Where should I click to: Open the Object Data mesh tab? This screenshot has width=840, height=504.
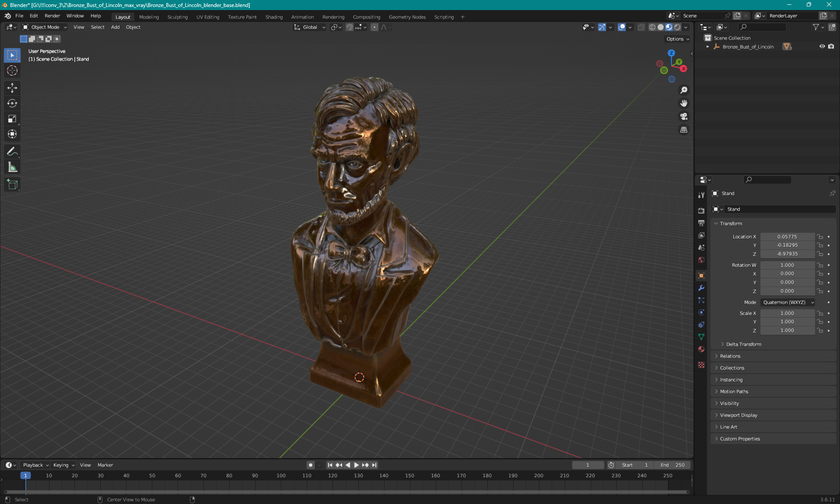(701, 337)
